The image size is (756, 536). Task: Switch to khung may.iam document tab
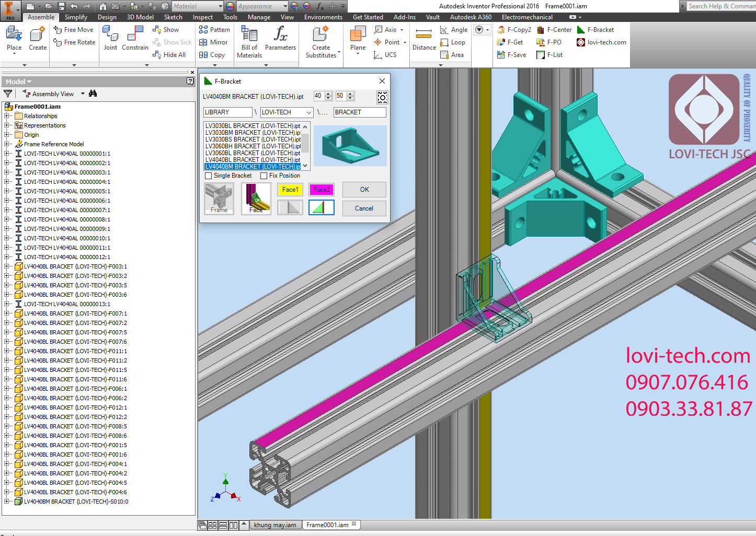(x=275, y=525)
